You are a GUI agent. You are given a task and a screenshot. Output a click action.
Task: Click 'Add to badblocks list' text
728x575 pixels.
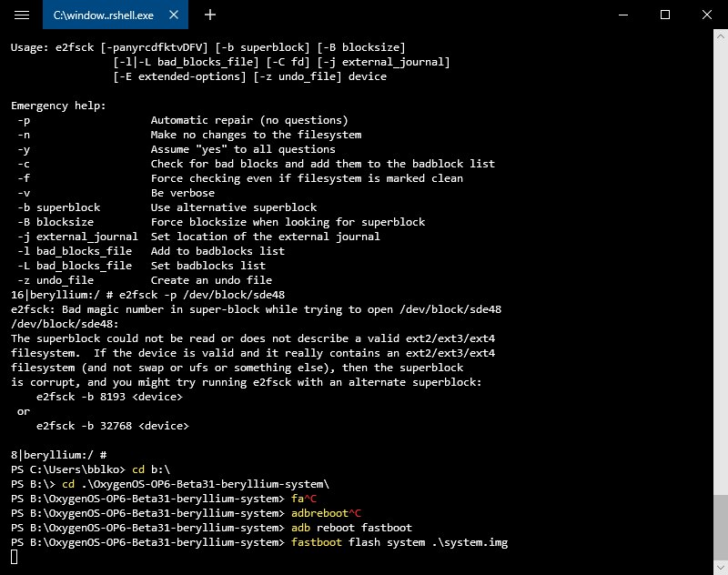point(217,251)
